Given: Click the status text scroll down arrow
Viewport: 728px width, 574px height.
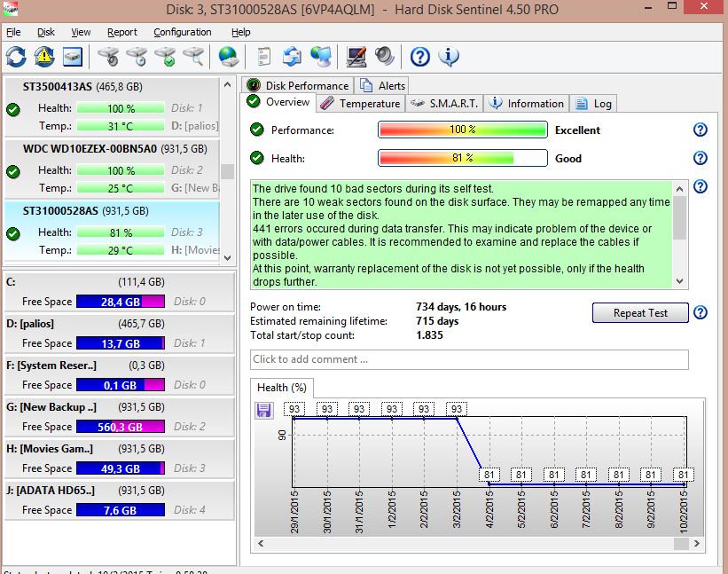Looking at the screenshot, I should (680, 281).
